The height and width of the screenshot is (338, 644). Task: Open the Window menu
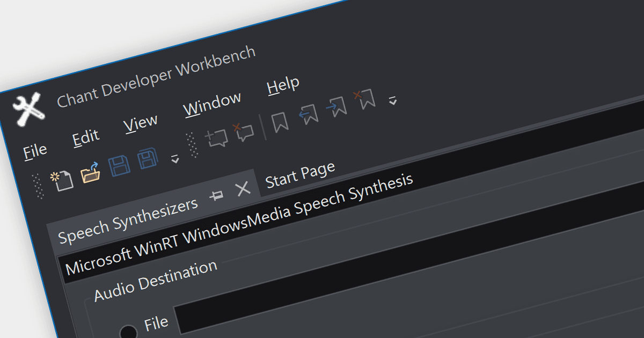pyautogui.click(x=213, y=105)
